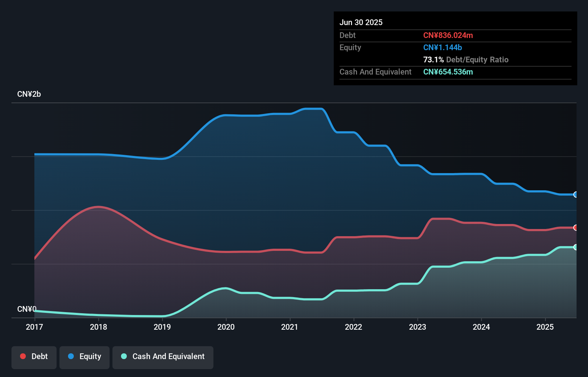Toggle the Debt series visibility
This screenshot has height=377, width=588.
pos(34,356)
